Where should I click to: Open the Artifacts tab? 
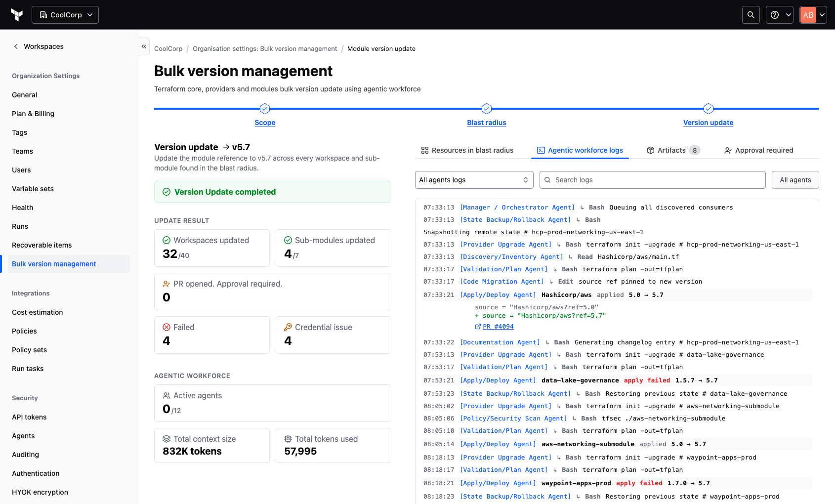click(673, 150)
